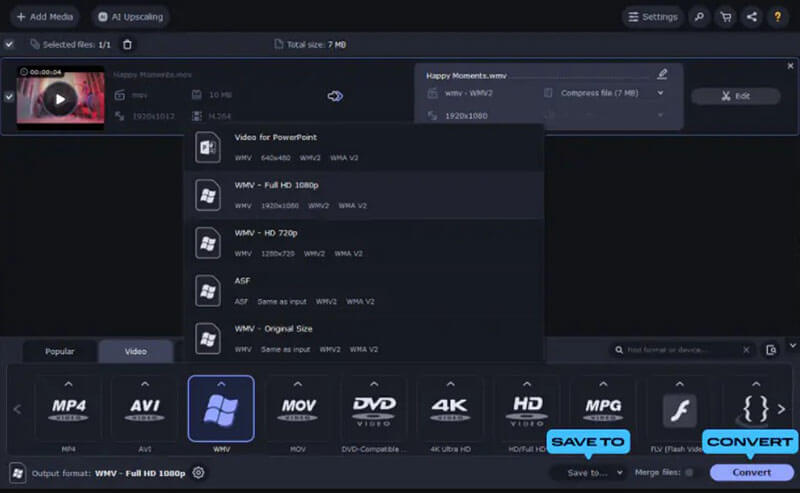800x493 pixels.
Task: Switch to the Video tab
Action: (136, 351)
